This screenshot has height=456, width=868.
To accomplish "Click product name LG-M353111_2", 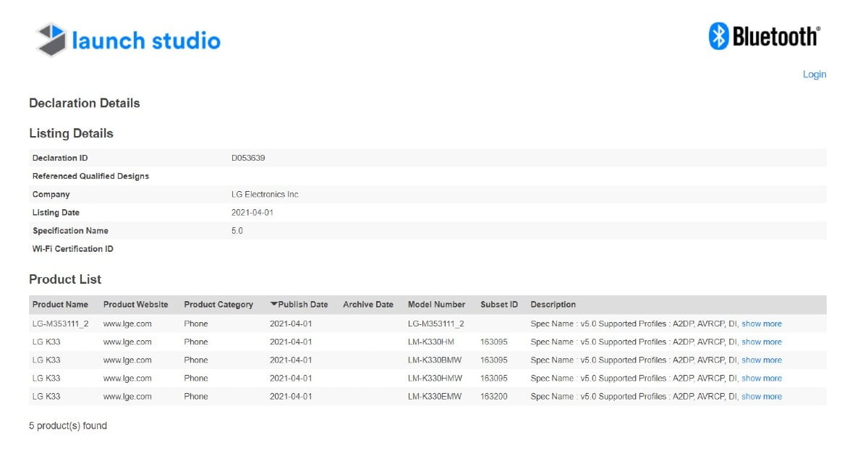I will tap(61, 324).
